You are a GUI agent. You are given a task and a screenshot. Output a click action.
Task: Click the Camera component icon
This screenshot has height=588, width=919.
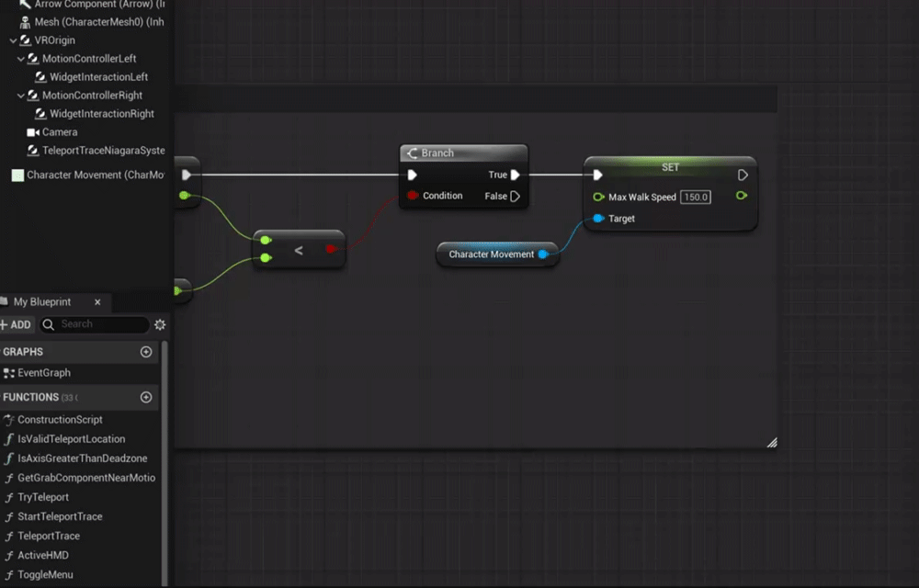coord(32,131)
